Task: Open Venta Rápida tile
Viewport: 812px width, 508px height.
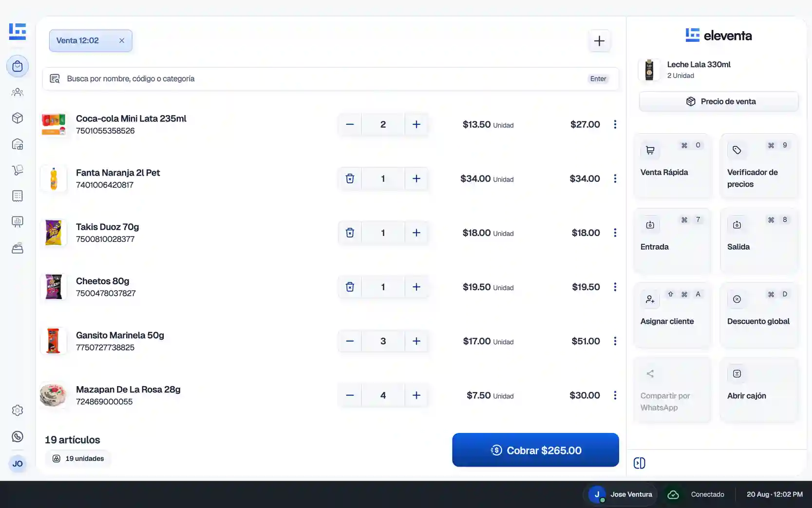Action: [672, 166]
